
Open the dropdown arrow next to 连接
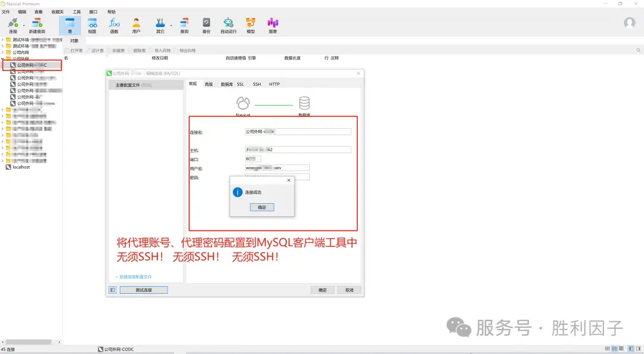(23, 26)
